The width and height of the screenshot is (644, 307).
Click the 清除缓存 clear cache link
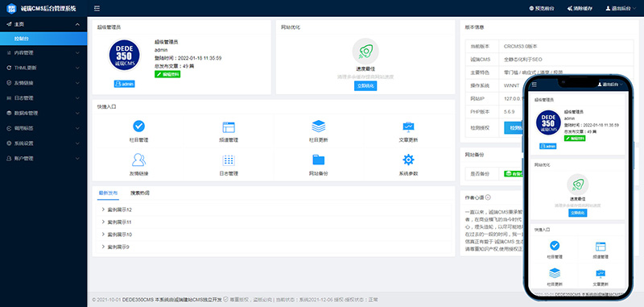tap(580, 8)
